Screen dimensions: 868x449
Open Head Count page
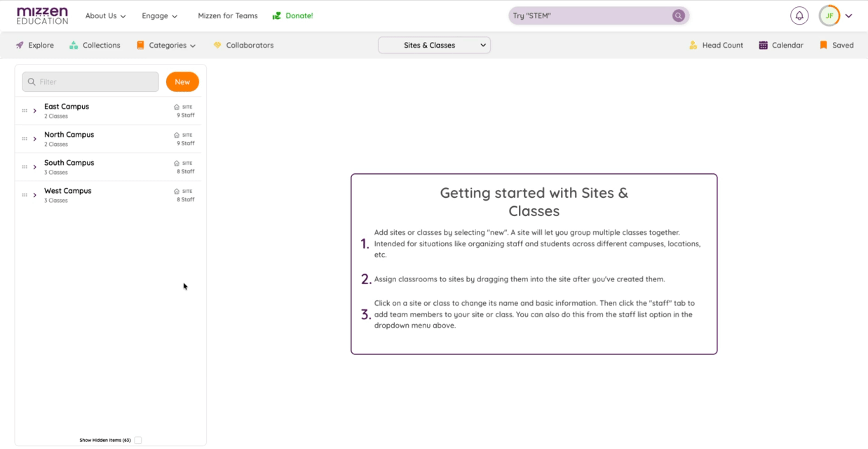click(716, 46)
